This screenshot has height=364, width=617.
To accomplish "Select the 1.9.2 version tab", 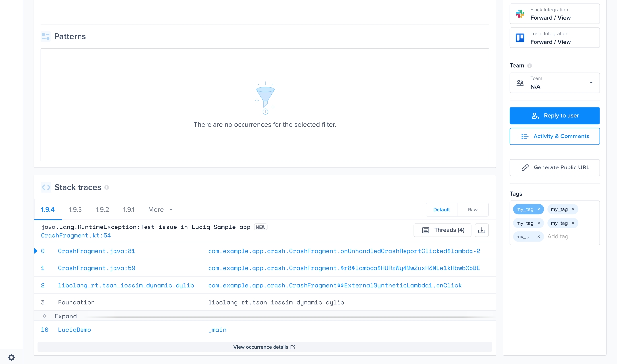I will click(x=102, y=210).
